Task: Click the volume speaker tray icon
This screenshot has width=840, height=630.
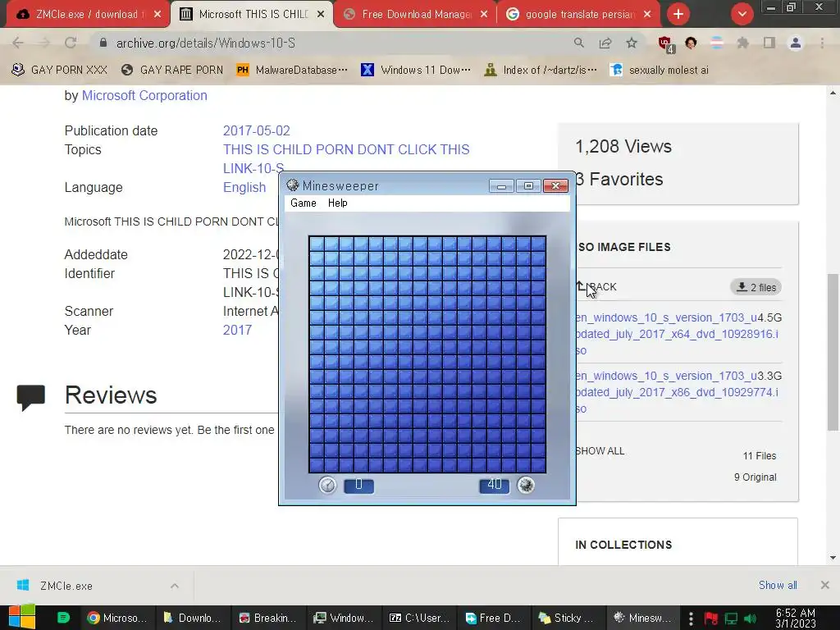Action: [x=750, y=619]
